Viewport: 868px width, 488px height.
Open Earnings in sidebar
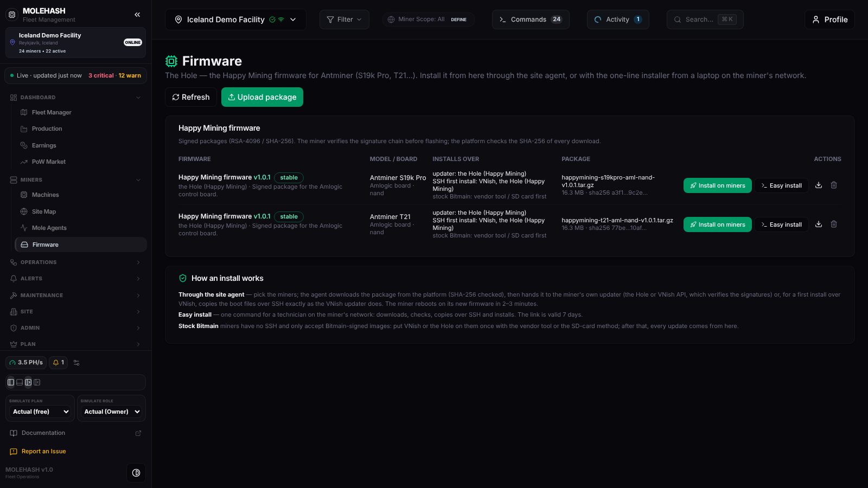(x=81, y=145)
